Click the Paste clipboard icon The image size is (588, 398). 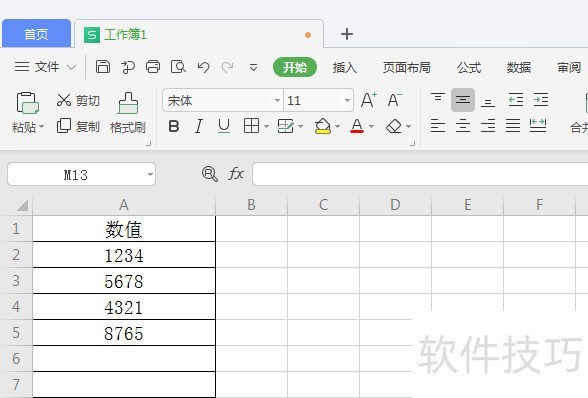(27, 103)
